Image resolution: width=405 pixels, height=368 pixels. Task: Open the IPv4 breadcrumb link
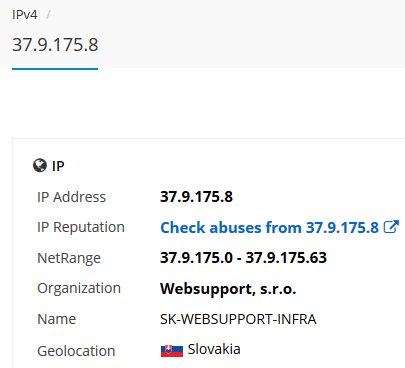point(25,15)
